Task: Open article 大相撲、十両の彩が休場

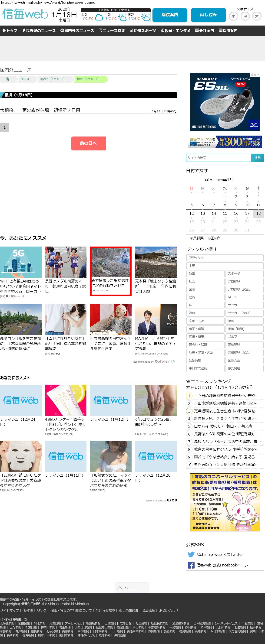Action: [40, 110]
